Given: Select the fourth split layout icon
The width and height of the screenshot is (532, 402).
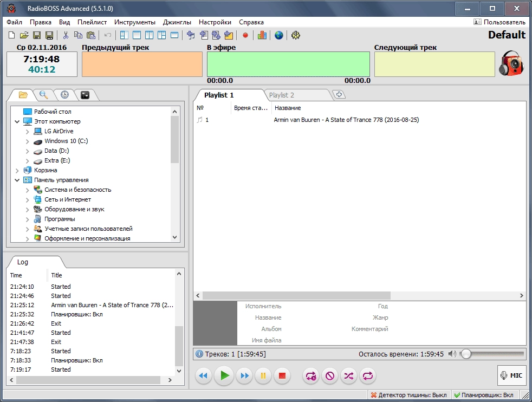Looking at the screenshot, I should click(162, 35).
